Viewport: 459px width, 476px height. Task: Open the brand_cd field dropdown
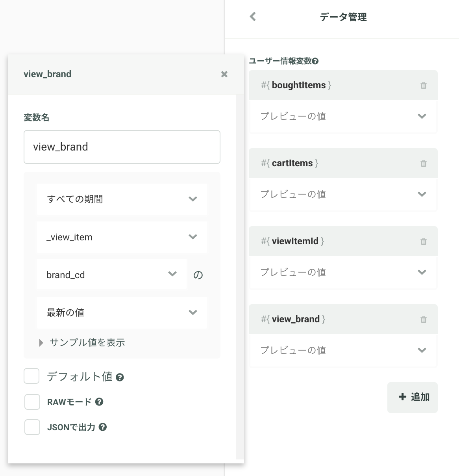[112, 275]
